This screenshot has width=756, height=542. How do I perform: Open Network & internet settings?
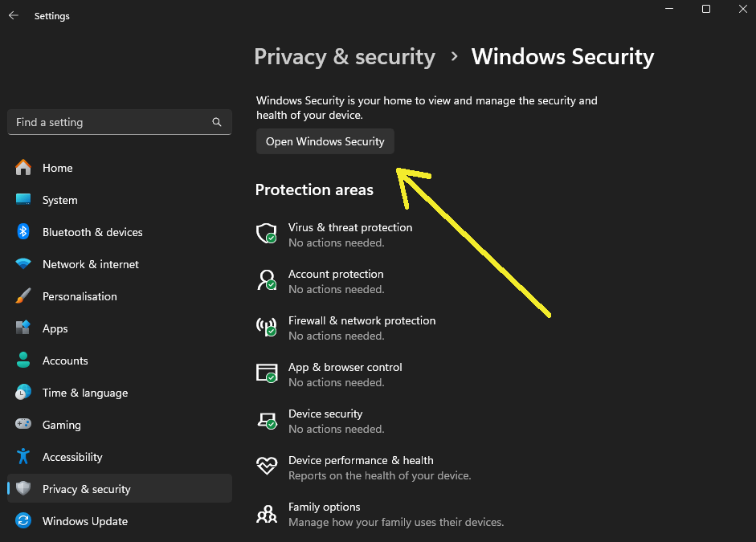[x=90, y=264]
